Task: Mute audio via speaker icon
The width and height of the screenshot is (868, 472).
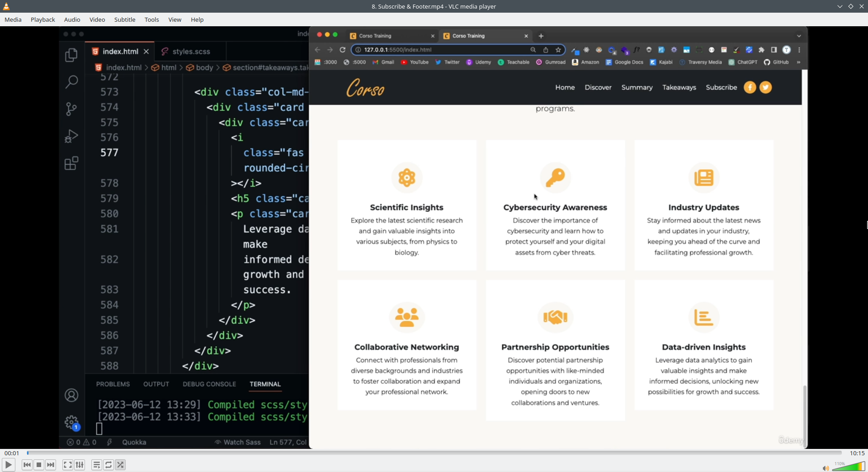Action: coord(826,468)
